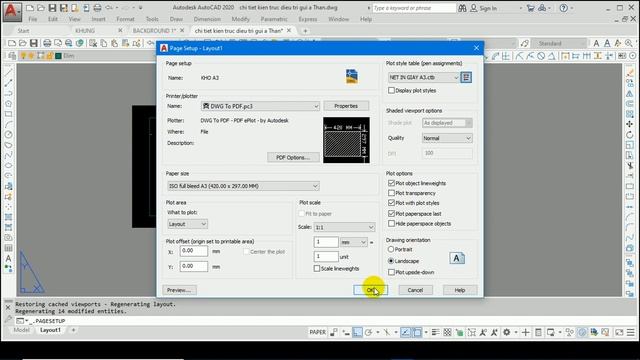Open the Help question mark icon
The image size is (640, 360).
tap(563, 8)
